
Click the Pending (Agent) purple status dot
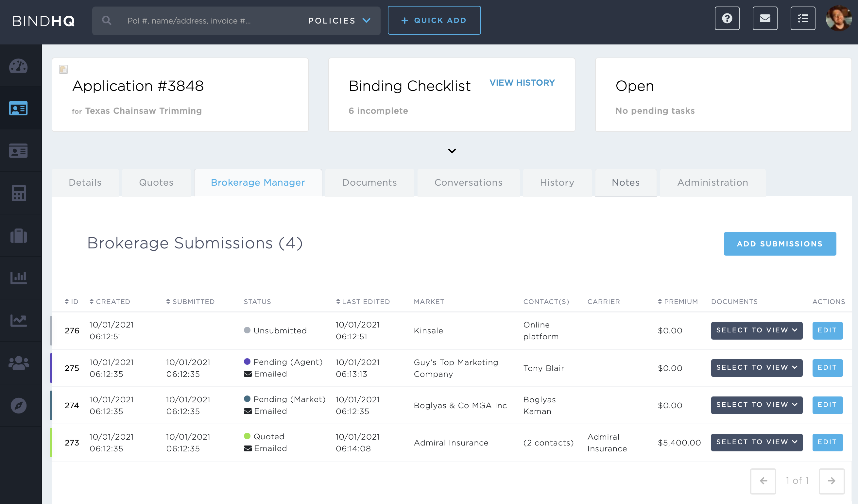click(247, 361)
